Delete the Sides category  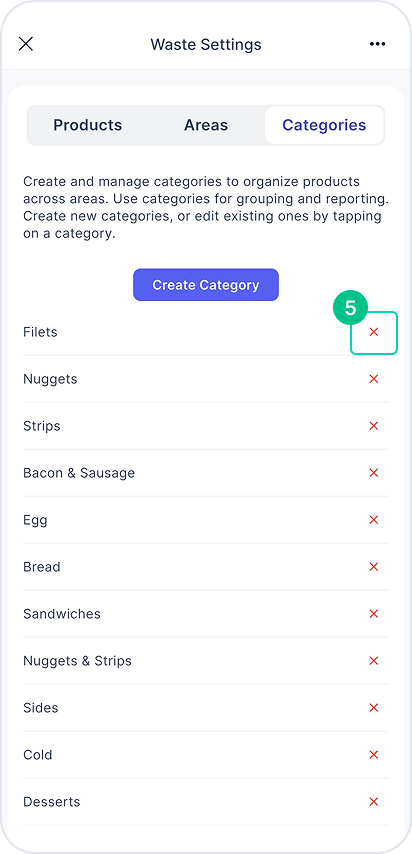pos(374,707)
